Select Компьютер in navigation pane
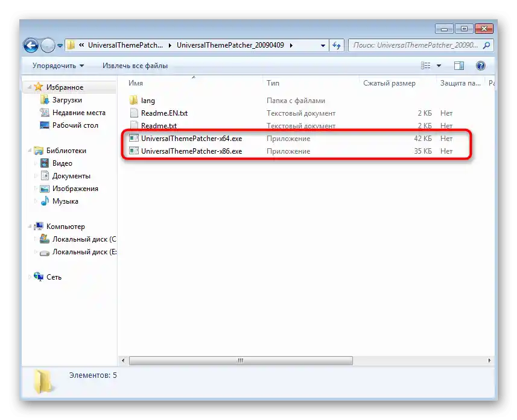 tap(66, 227)
